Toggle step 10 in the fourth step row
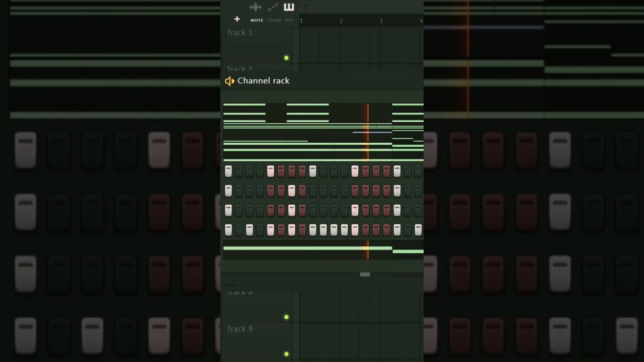 [x=323, y=230]
